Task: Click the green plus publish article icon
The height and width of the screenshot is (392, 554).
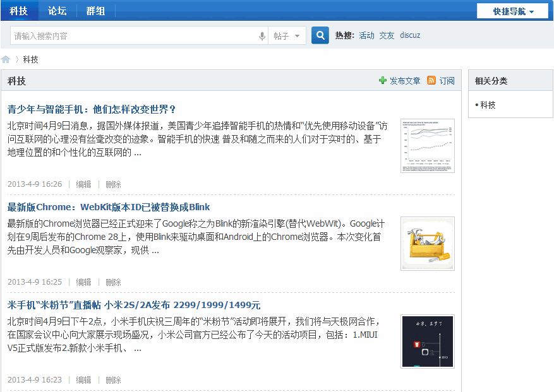Action: 383,81
